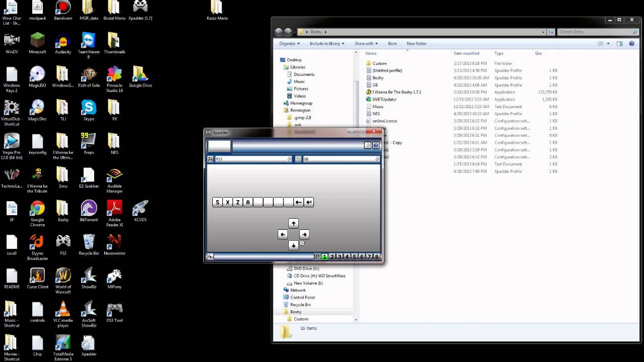Open the change view options dropdown arrow
644x362 pixels.
point(608,44)
